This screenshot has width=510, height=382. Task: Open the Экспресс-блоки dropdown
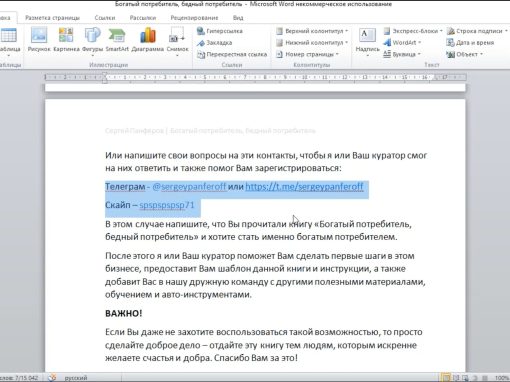click(x=413, y=31)
